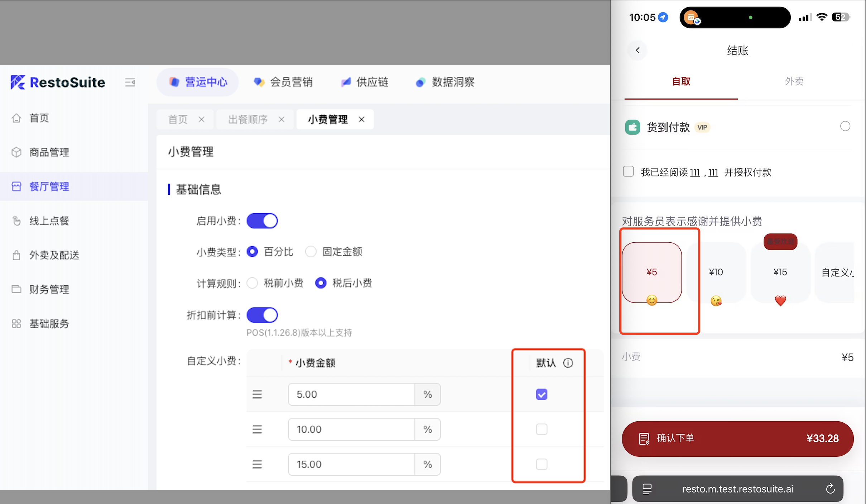Toggle the 折扣前计算 switch
The height and width of the screenshot is (504, 866).
(262, 315)
